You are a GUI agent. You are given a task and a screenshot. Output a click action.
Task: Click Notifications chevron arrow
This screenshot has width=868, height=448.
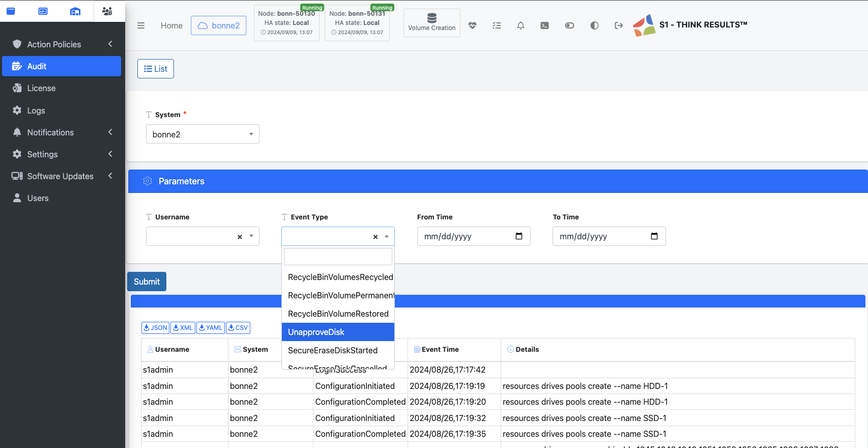[110, 132]
